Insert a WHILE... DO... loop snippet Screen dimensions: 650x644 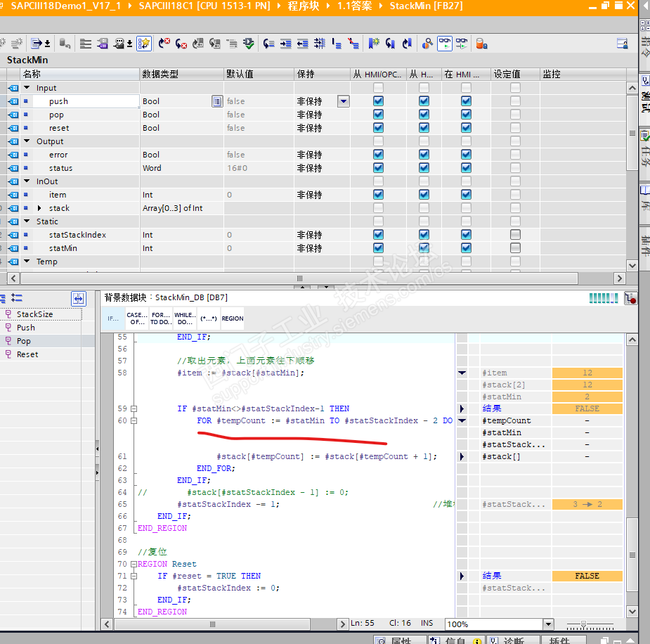point(185,318)
